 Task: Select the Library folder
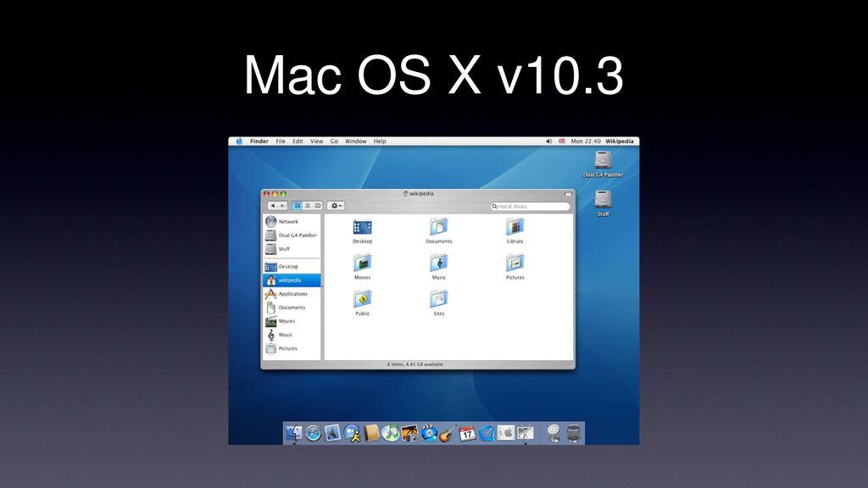515,230
